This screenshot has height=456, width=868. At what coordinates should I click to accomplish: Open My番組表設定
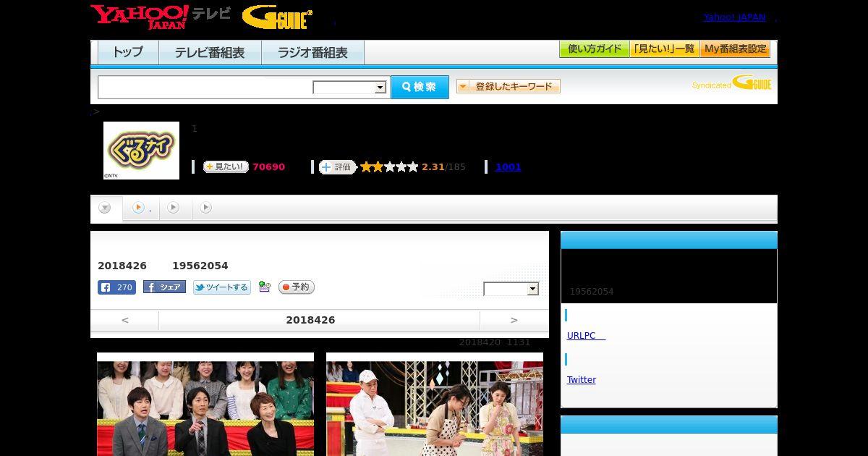tap(735, 49)
